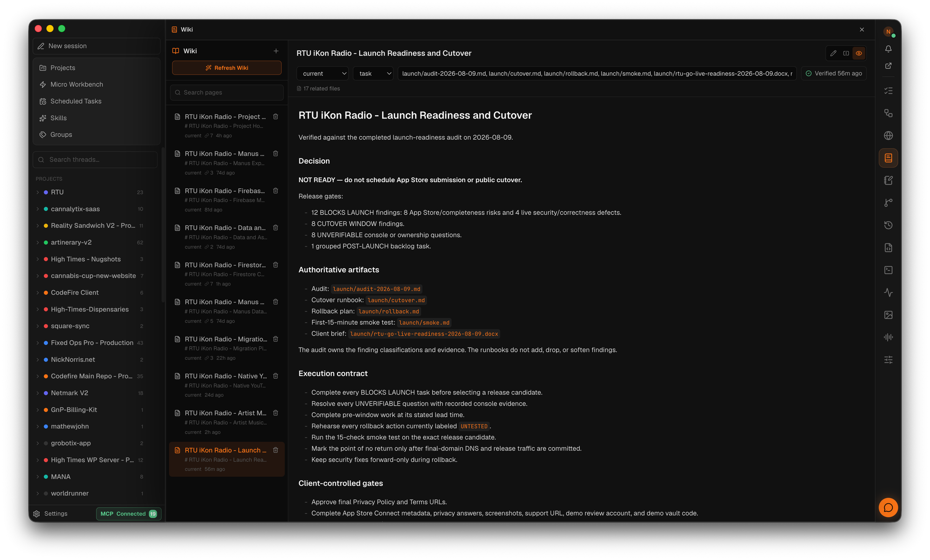Viewport: 930px width, 560px height.
Task: Open Projects in the sidebar menu
Action: tap(97, 68)
